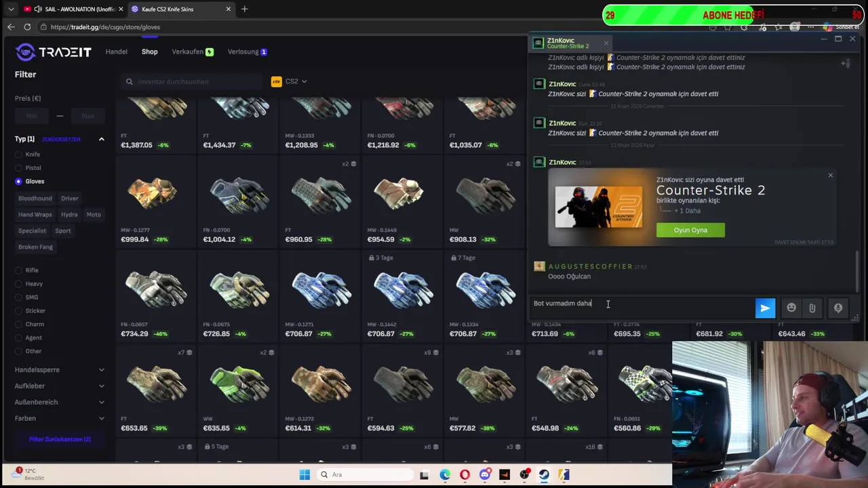Select the Pistol type radio button
The width and height of the screenshot is (868, 488).
pyautogui.click(x=18, y=168)
